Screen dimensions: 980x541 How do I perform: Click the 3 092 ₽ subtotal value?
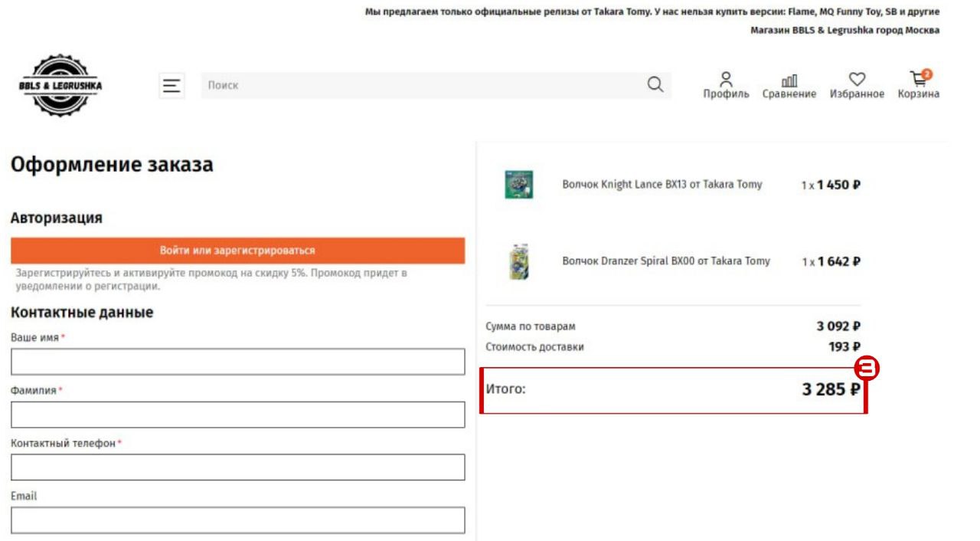click(x=838, y=326)
